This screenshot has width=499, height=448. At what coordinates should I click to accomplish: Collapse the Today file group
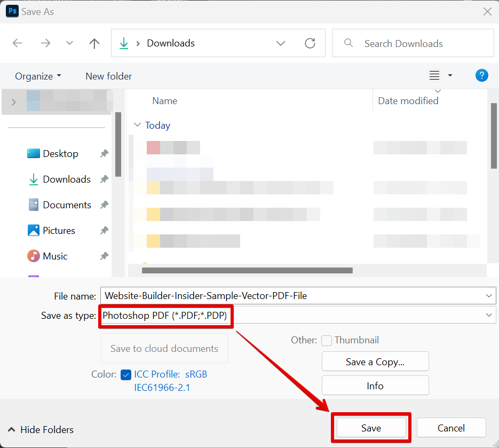(137, 125)
